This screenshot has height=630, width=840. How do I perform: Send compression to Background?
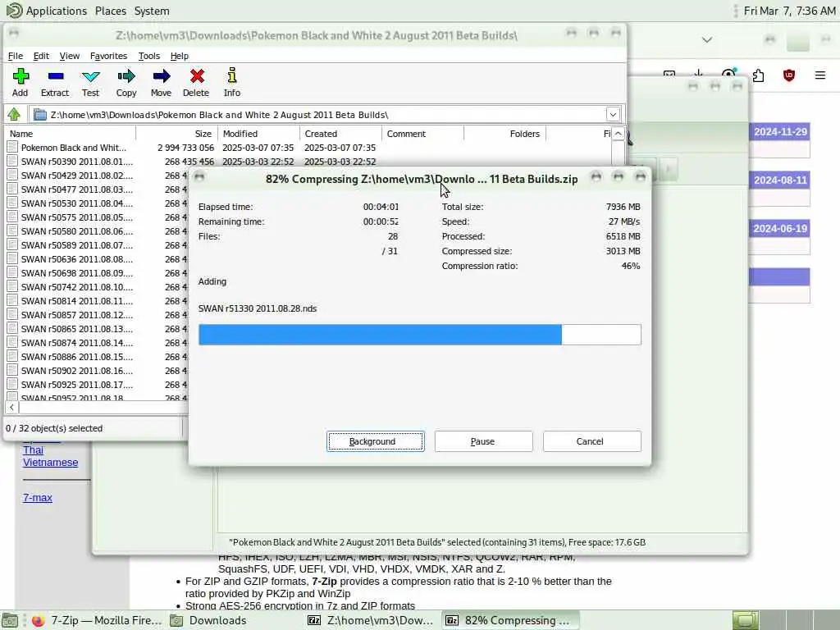376,441
